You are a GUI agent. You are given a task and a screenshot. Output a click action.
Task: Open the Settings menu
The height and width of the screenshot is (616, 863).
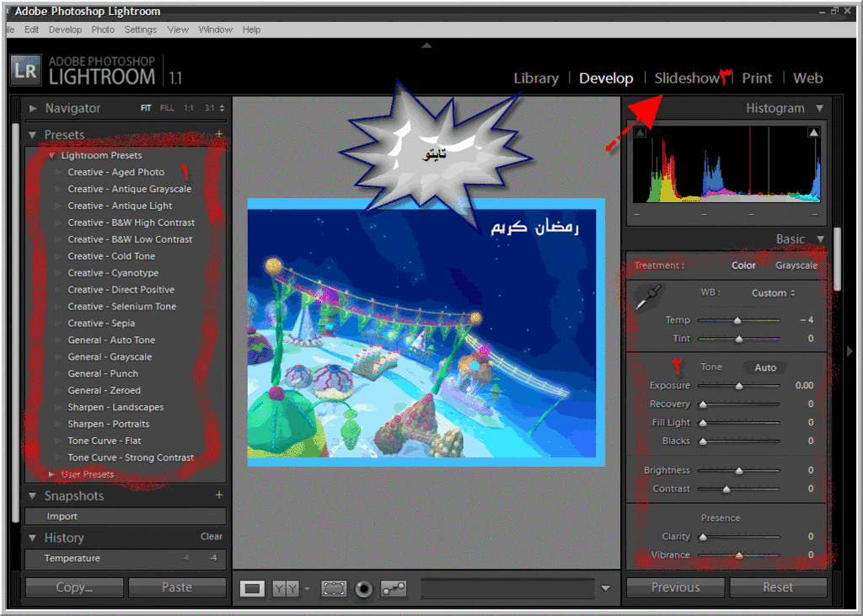point(141,29)
